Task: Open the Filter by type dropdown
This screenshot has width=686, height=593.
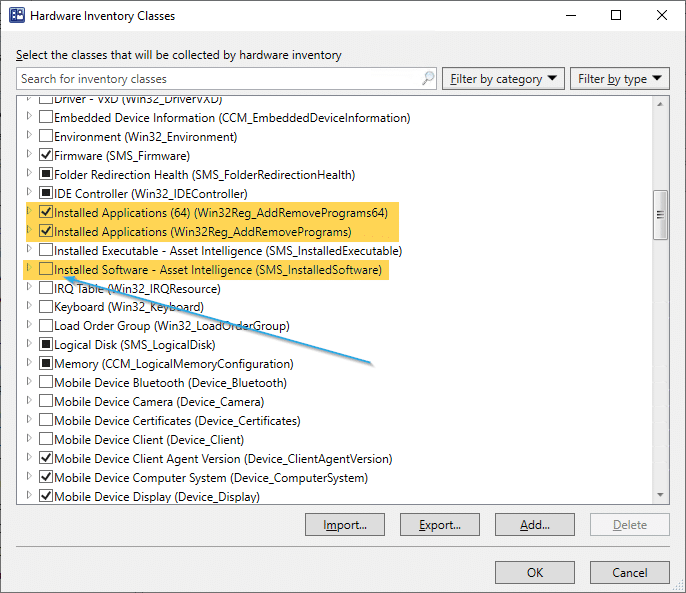Action: point(619,79)
